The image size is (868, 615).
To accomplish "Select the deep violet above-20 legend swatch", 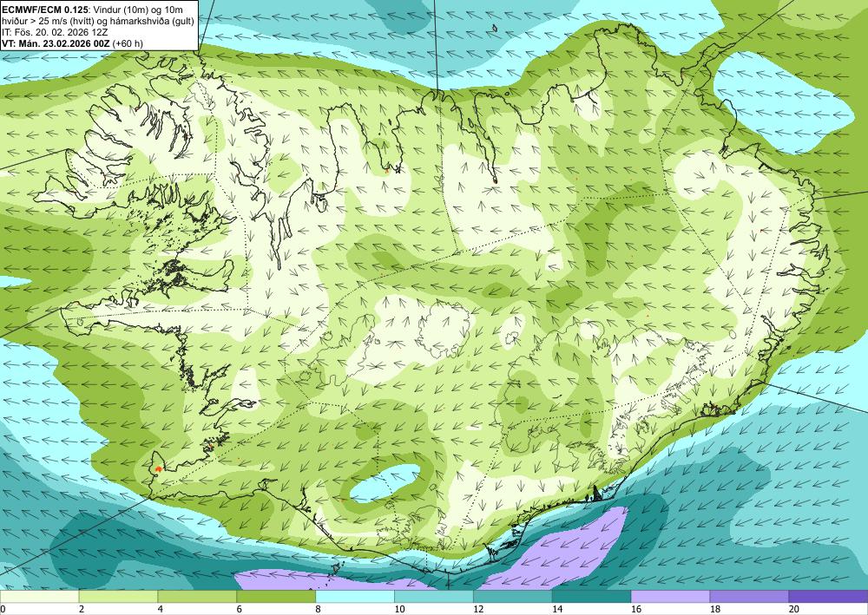I will 828,596.
